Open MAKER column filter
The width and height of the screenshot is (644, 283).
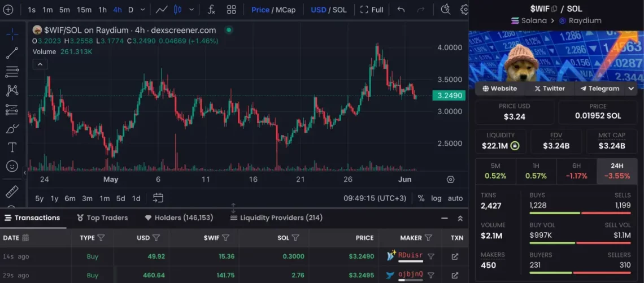(x=428, y=237)
